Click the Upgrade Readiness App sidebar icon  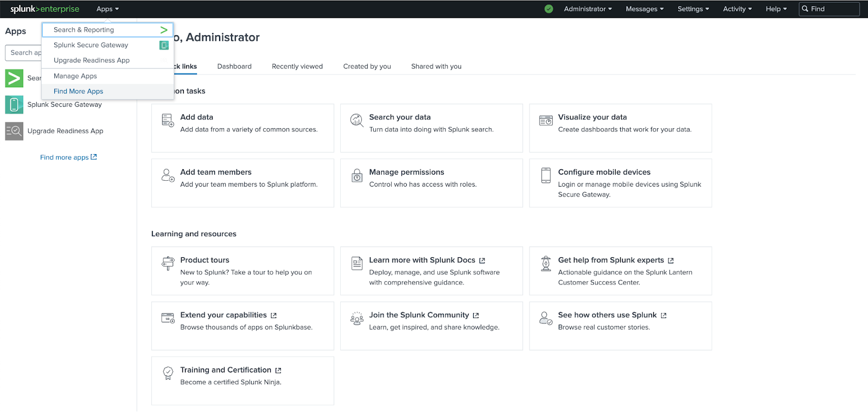click(14, 131)
